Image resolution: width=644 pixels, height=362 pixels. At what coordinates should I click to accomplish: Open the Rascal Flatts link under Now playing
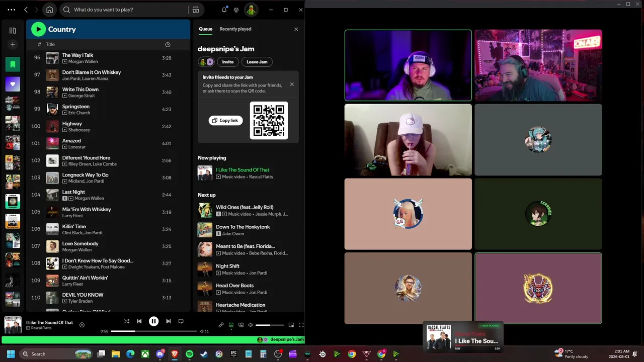(x=261, y=177)
